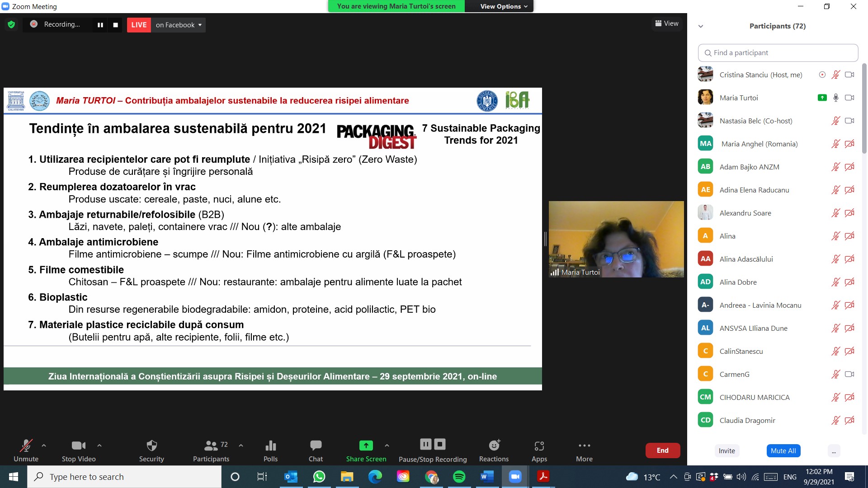Image resolution: width=868 pixels, height=488 pixels.
Task: Pause the recording in top bar
Action: [x=100, y=25]
